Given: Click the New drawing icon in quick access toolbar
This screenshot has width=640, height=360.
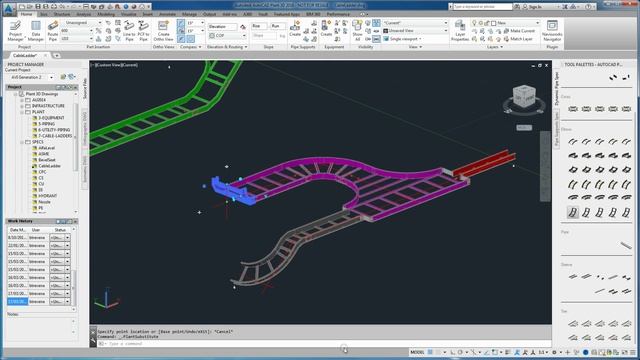Looking at the screenshot, I should (22, 7).
